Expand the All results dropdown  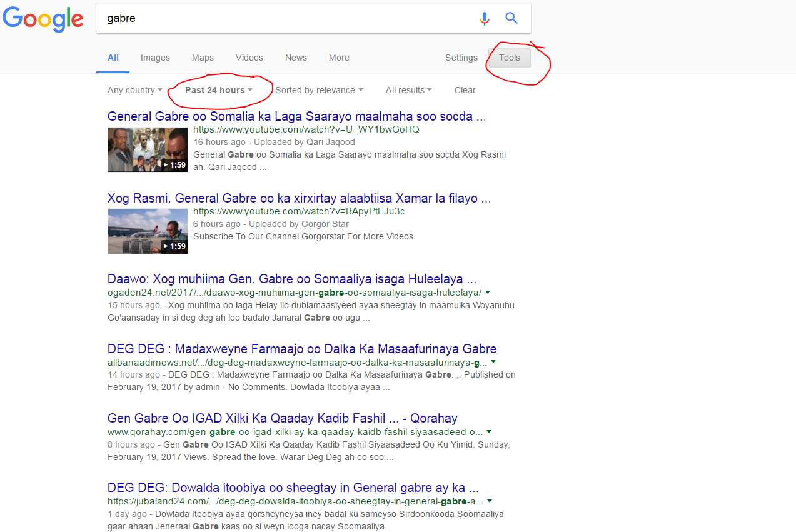pos(408,90)
